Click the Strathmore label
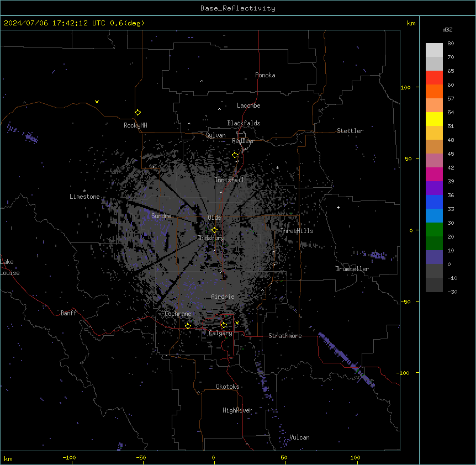 pos(285,336)
